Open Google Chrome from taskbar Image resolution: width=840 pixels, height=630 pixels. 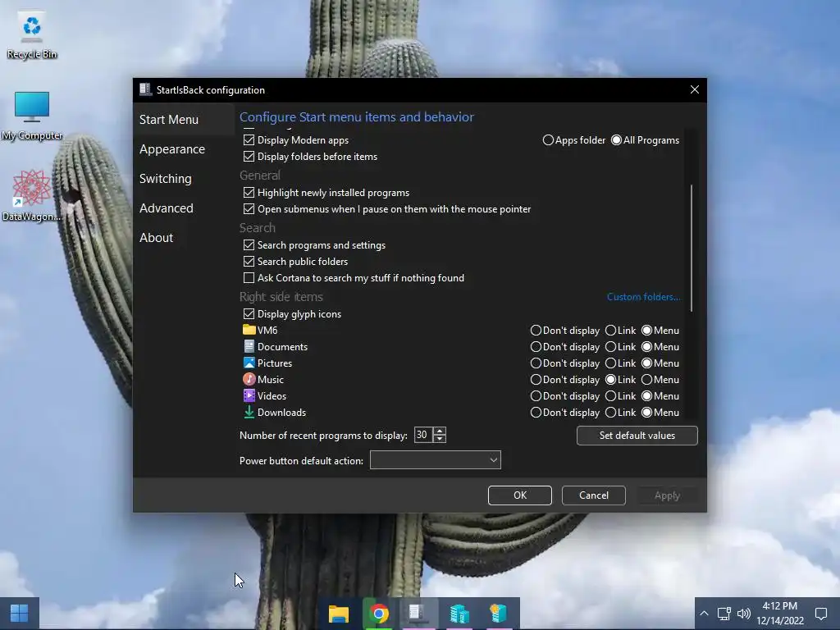tap(379, 614)
